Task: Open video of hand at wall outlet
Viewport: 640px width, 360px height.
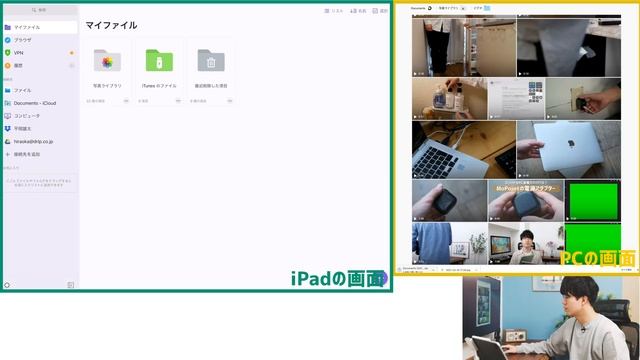Action: click(583, 99)
